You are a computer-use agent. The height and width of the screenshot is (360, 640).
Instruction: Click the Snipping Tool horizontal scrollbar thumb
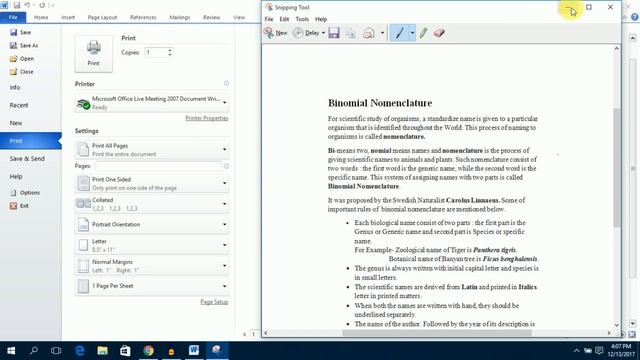437,333
